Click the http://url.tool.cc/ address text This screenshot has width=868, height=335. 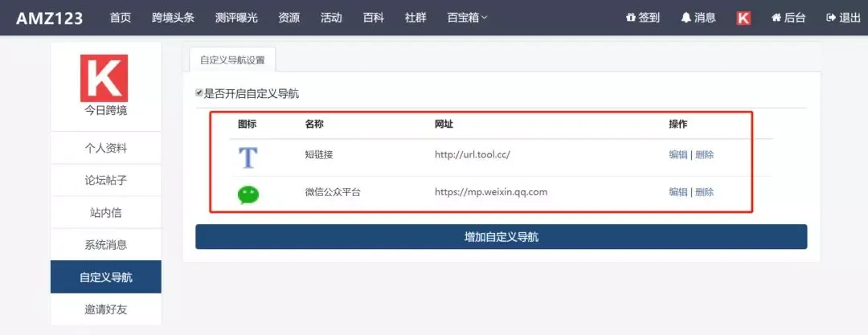(473, 155)
